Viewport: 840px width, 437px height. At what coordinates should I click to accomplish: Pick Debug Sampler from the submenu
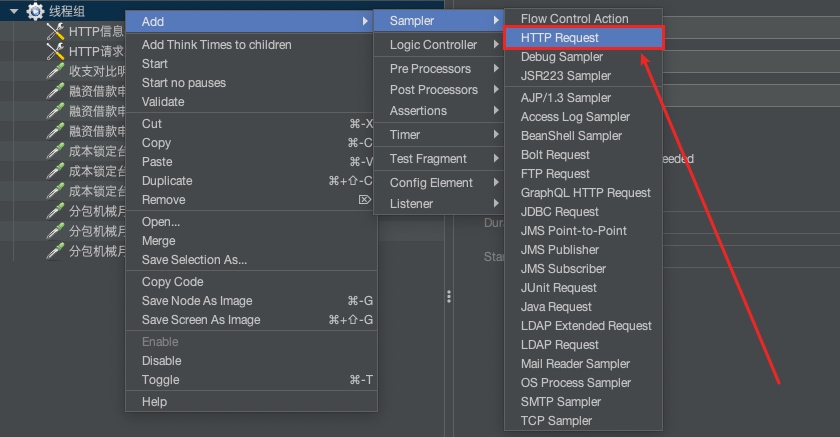[x=562, y=57]
